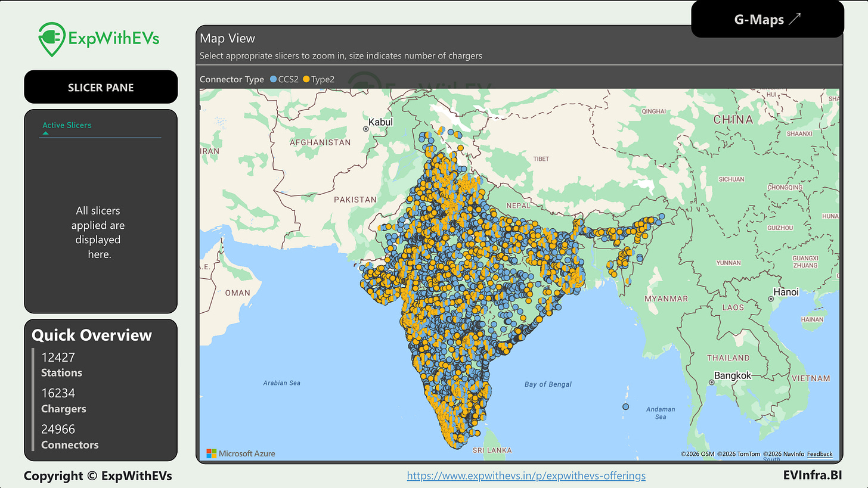Open the expwithevs-offerings URL link
This screenshot has width=868, height=488.
526,475
